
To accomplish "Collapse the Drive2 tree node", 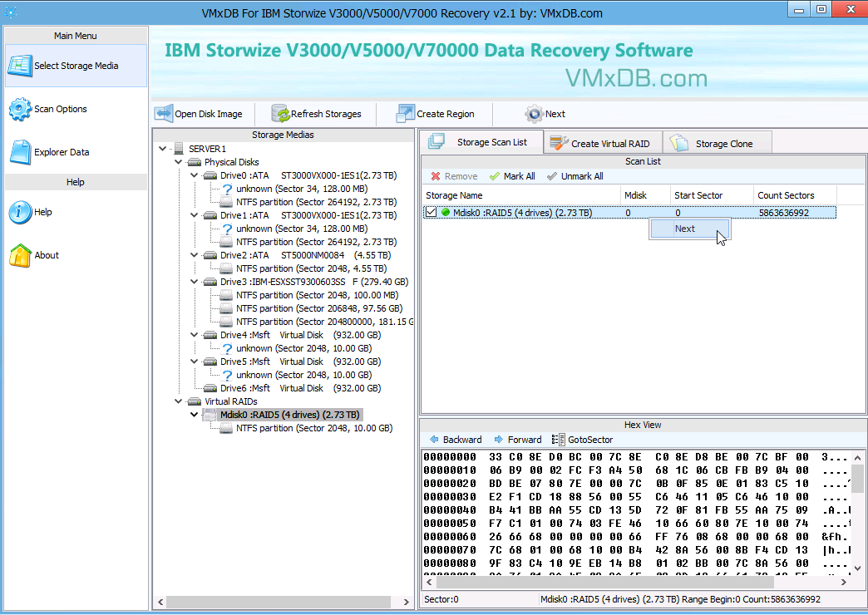I will (195, 255).
